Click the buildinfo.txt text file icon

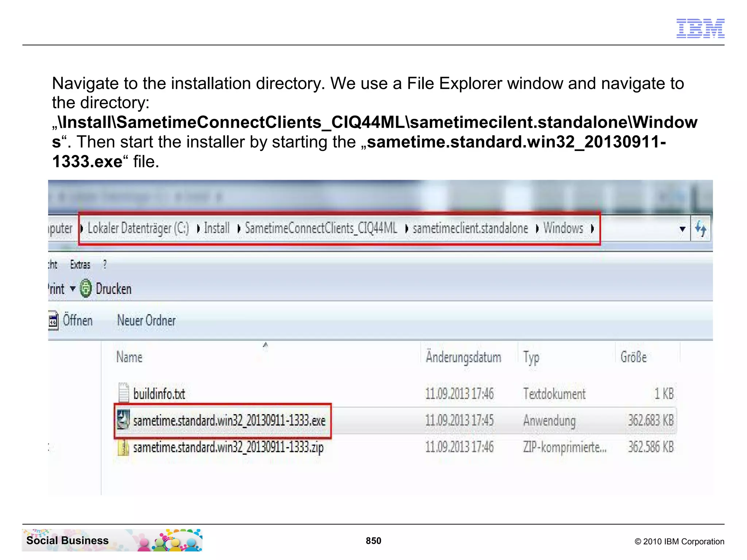click(124, 393)
